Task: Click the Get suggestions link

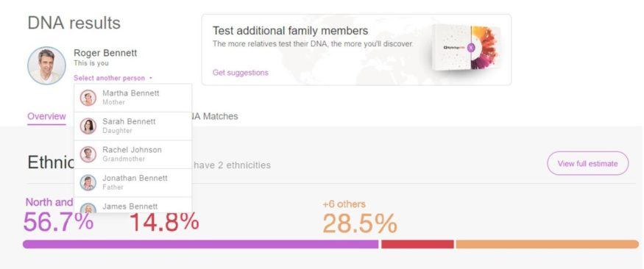Action: 240,73
